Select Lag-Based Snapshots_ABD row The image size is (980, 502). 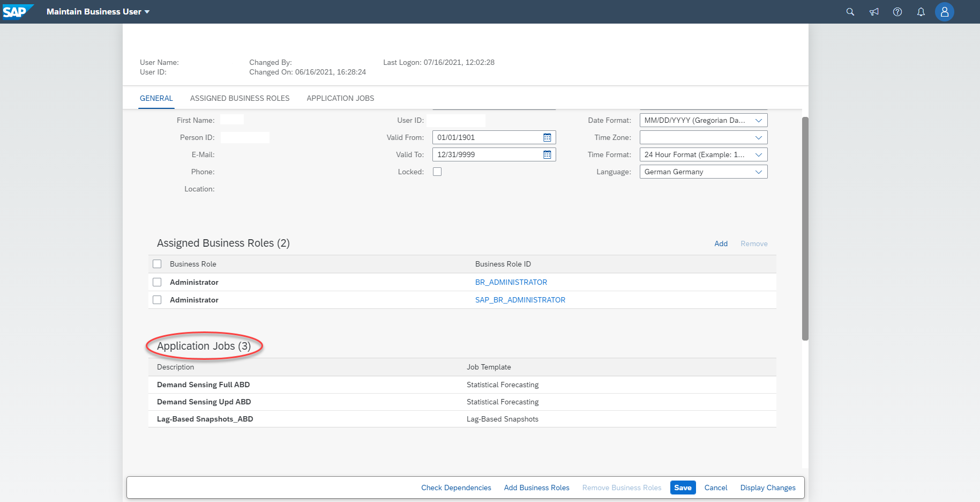(462, 419)
